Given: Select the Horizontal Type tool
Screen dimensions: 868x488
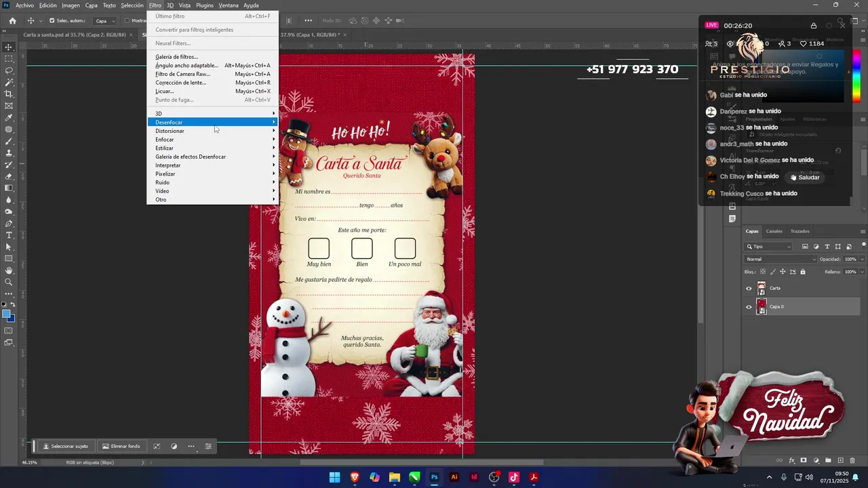Looking at the screenshot, I should click(9, 235).
